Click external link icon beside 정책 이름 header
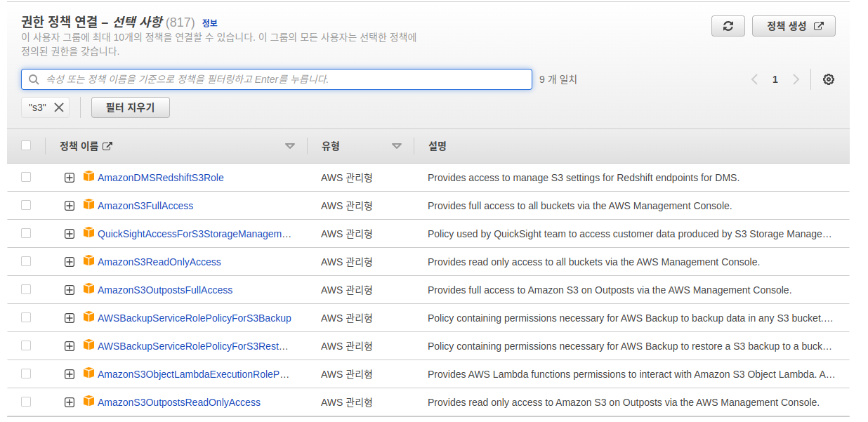The image size is (868, 422). click(107, 146)
